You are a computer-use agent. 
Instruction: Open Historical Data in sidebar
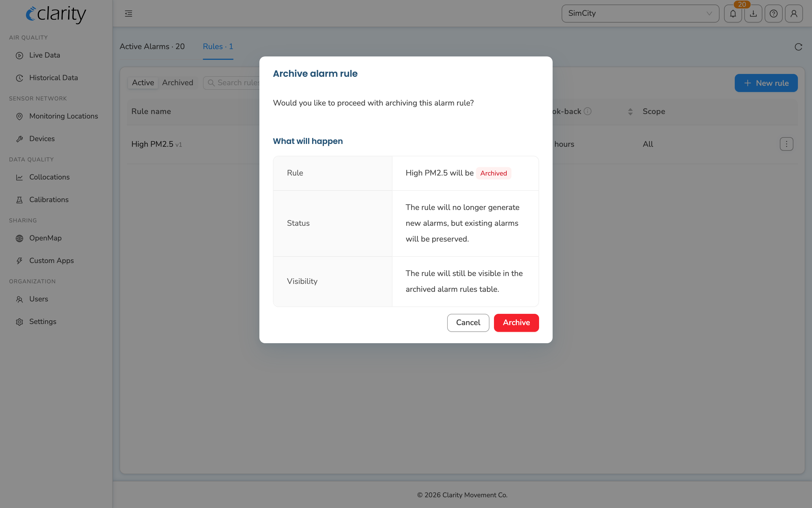pyautogui.click(x=53, y=78)
